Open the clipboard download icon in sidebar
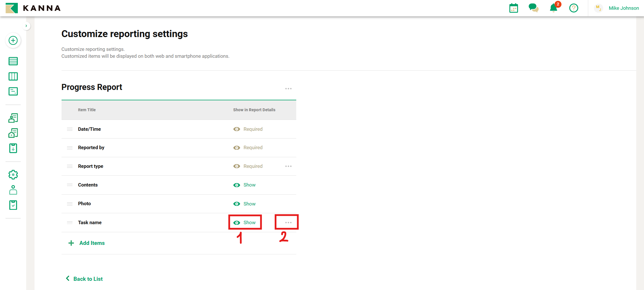This screenshot has height=290, width=644. coord(13,148)
